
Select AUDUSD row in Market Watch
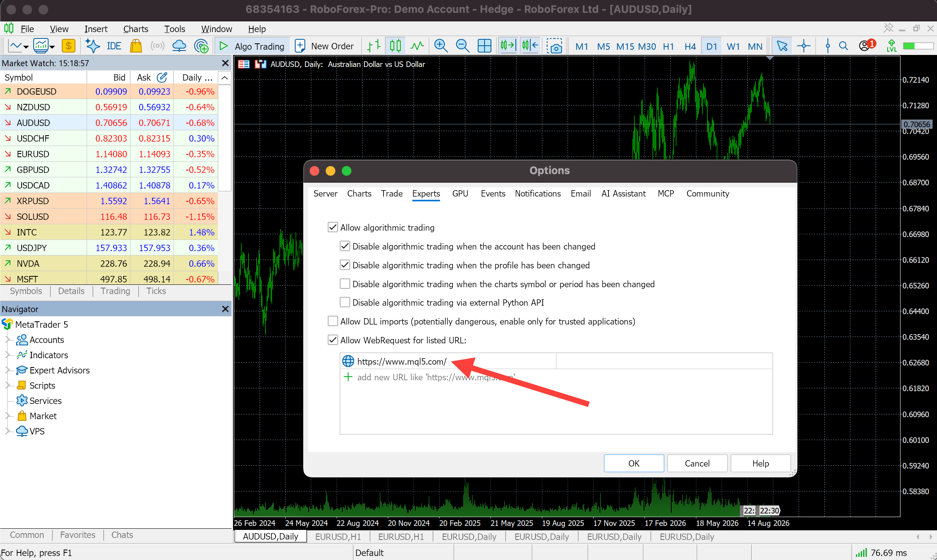pyautogui.click(x=109, y=123)
